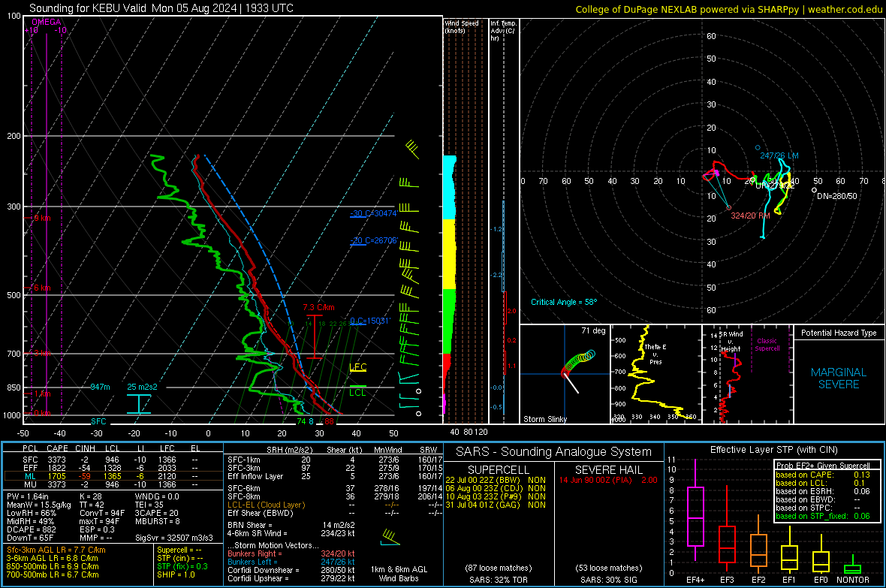Select the 31 Jul 04 01Z (GAG) analogue
Image resolution: width=886 pixels, height=588 pixels.
pyautogui.click(x=496, y=505)
